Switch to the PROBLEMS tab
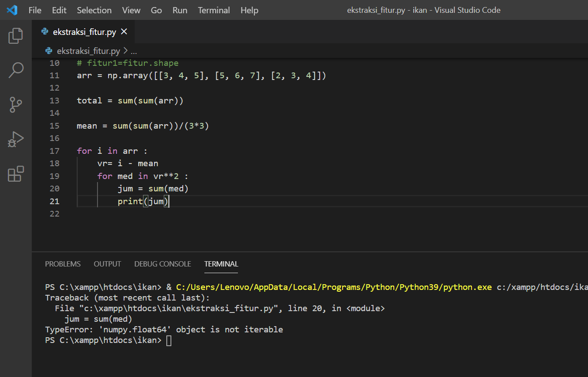 tap(63, 264)
